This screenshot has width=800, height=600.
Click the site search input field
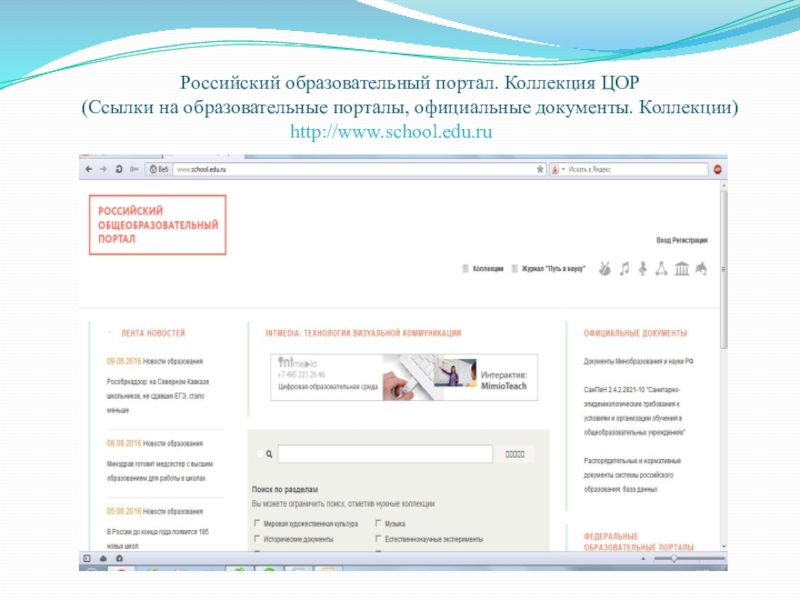[385, 454]
